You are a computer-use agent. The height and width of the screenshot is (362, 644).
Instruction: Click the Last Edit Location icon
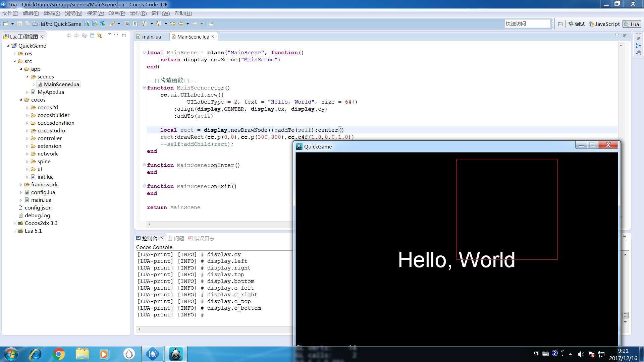tap(173, 24)
